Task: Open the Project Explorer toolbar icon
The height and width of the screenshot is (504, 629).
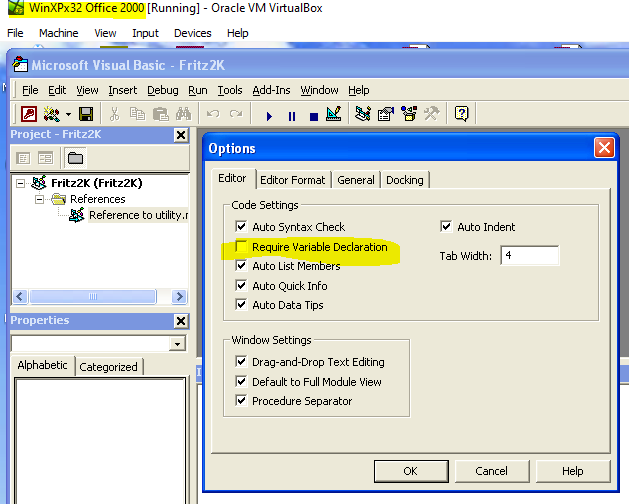Action: [x=363, y=114]
